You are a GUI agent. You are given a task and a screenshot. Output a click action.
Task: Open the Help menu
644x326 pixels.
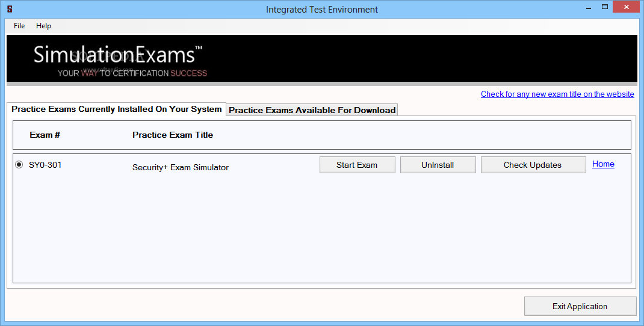coord(43,26)
